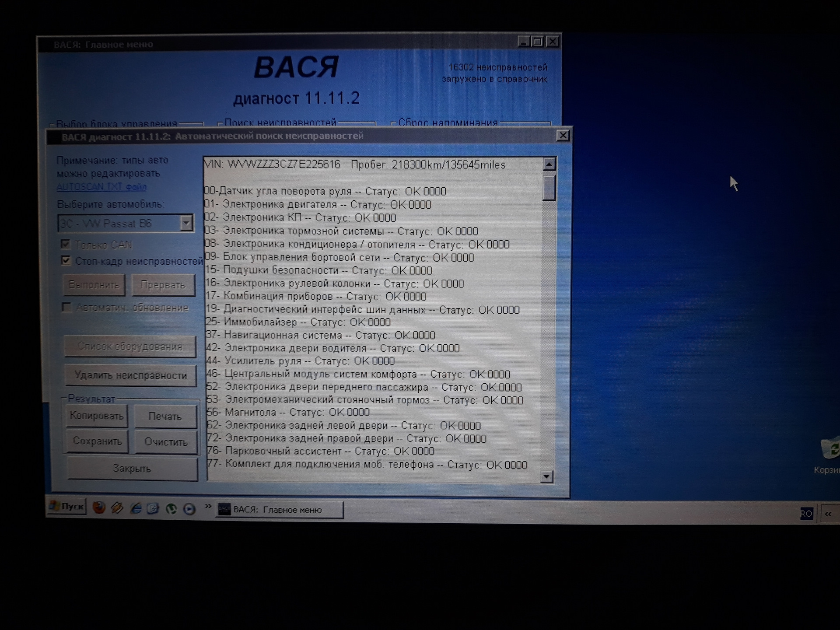Expand hidden system tray icons
This screenshot has height=630, width=840.
pyautogui.click(x=828, y=514)
